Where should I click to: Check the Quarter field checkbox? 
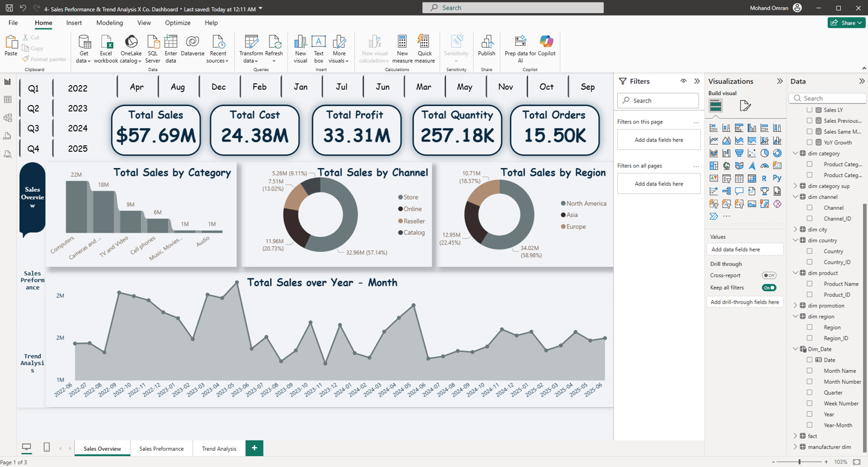pyautogui.click(x=810, y=392)
